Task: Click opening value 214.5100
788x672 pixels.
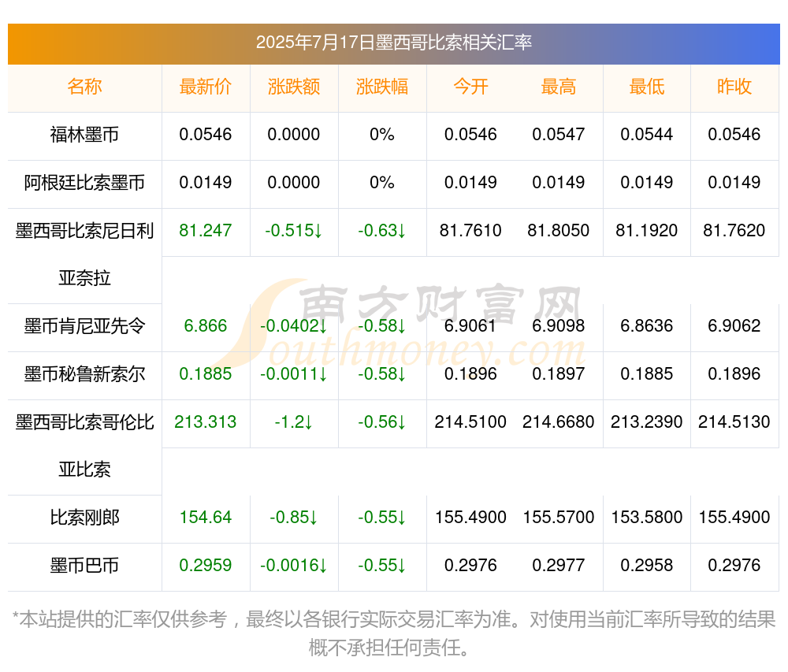Action: click(470, 422)
